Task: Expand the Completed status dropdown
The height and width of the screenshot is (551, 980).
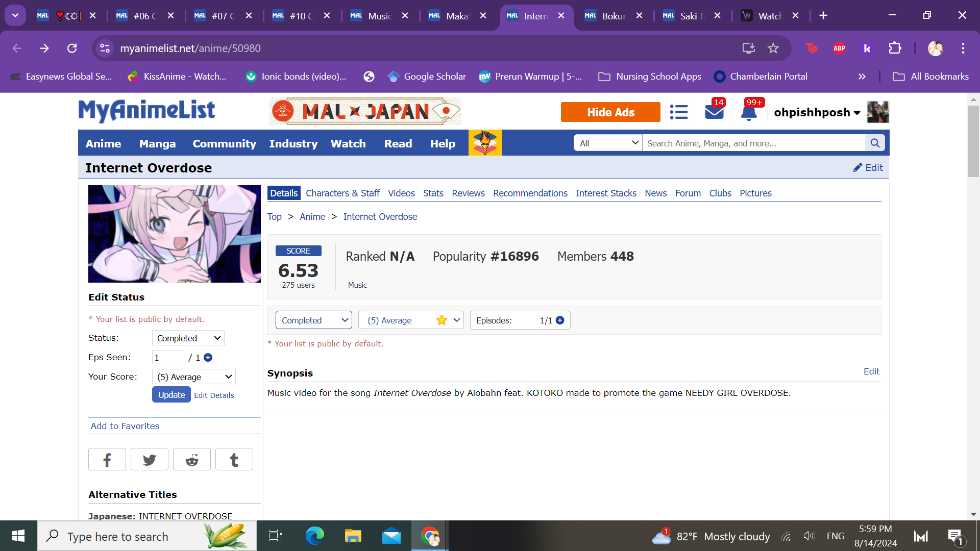Action: 314,320
